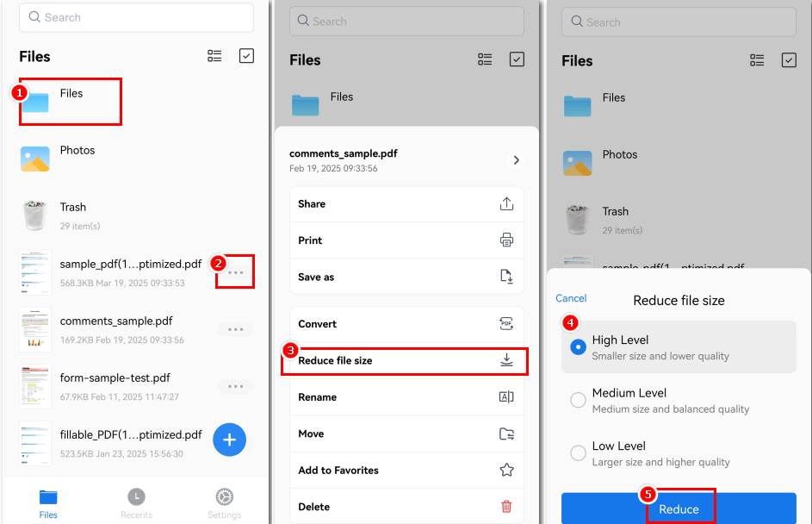Image resolution: width=812 pixels, height=524 pixels.
Task: Open the three-dot menu for form-sample-test.pdf
Action: 235,385
